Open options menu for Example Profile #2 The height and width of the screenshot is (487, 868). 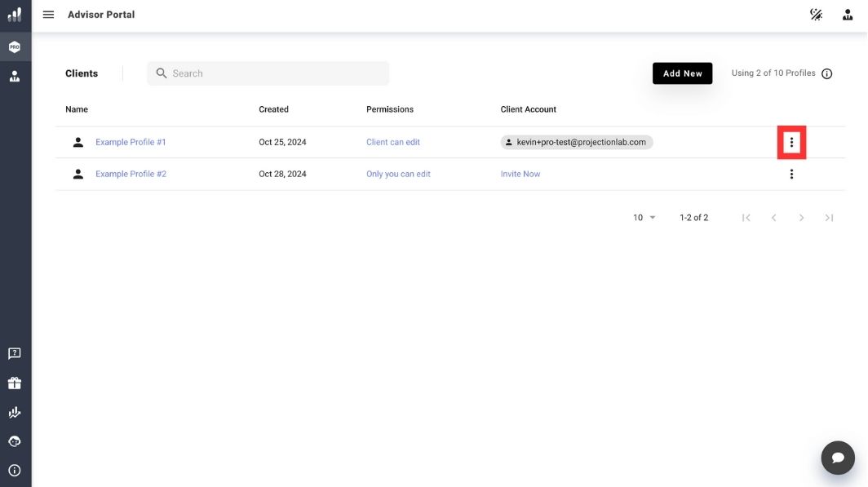point(791,174)
